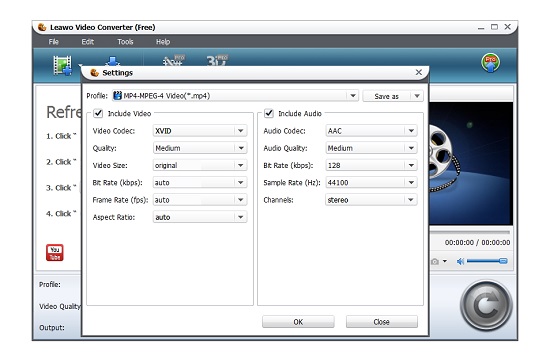Expand the Audio Quality dropdown
550x363 pixels.
411,148
